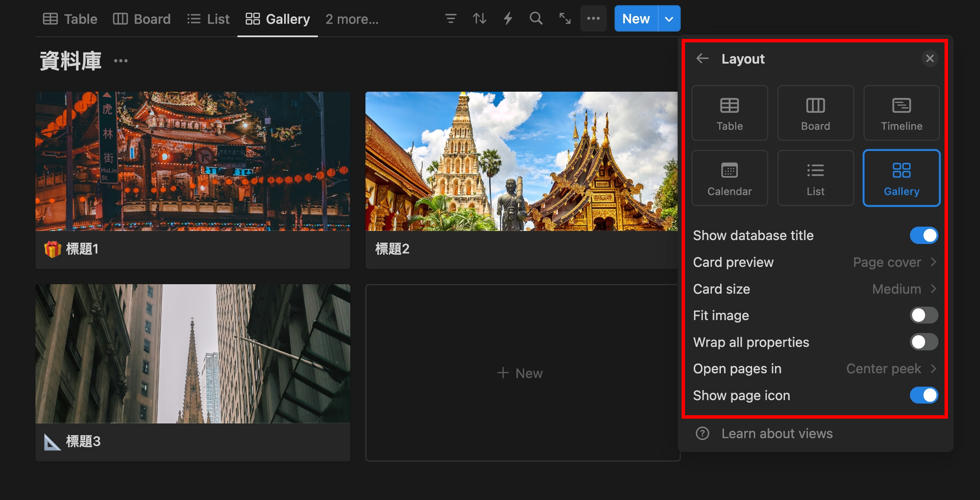Click the sort arrows icon
Image resolution: width=980 pixels, height=500 pixels.
[x=479, y=19]
